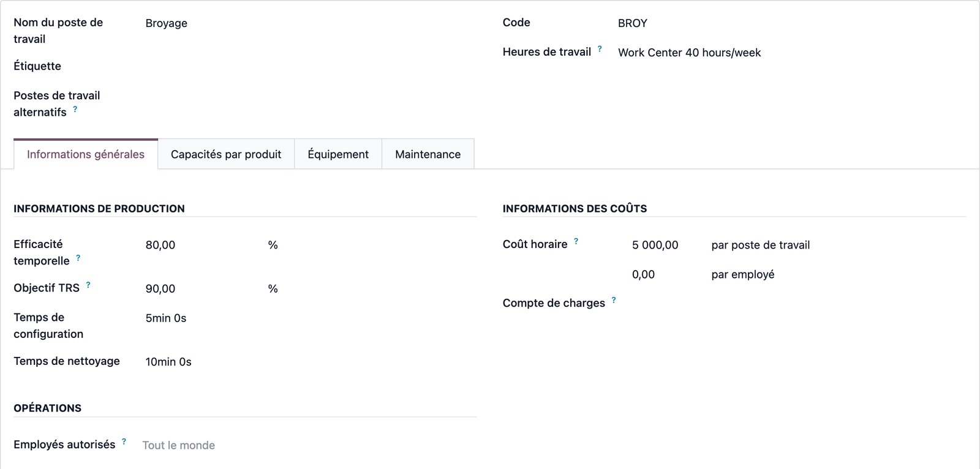This screenshot has width=980, height=469.
Task: Click help icon next to Efficacité temporelle
Action: tap(78, 258)
